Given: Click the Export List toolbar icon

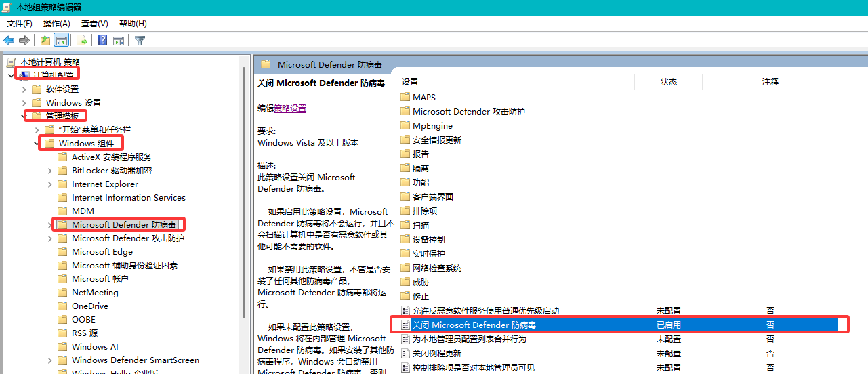Looking at the screenshot, I should coord(81,40).
